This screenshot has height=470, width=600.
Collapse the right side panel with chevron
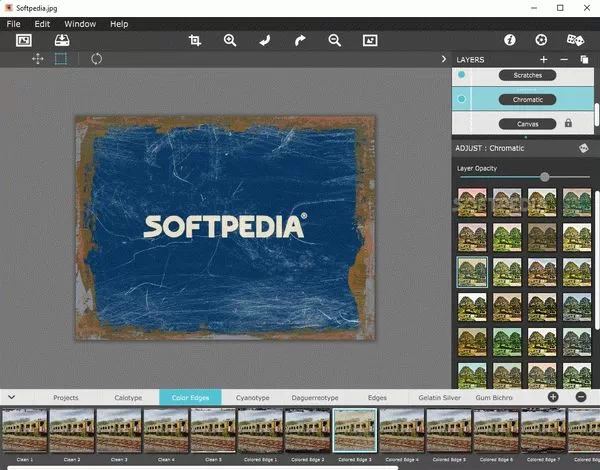444,60
